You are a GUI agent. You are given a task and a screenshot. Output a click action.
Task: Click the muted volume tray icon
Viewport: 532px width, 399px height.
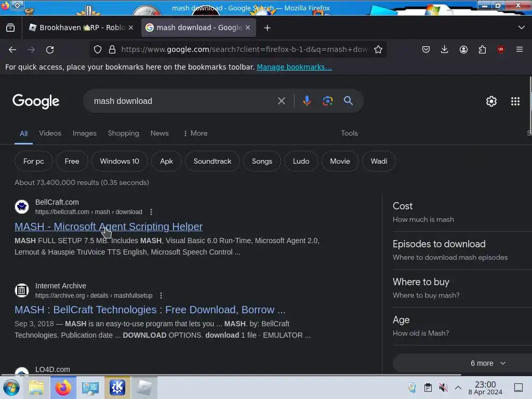443,388
